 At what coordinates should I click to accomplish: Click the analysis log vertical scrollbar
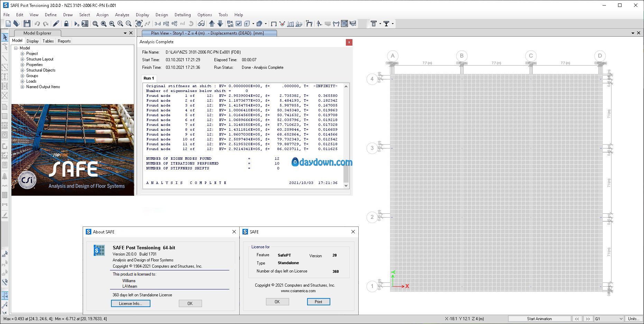point(346,136)
